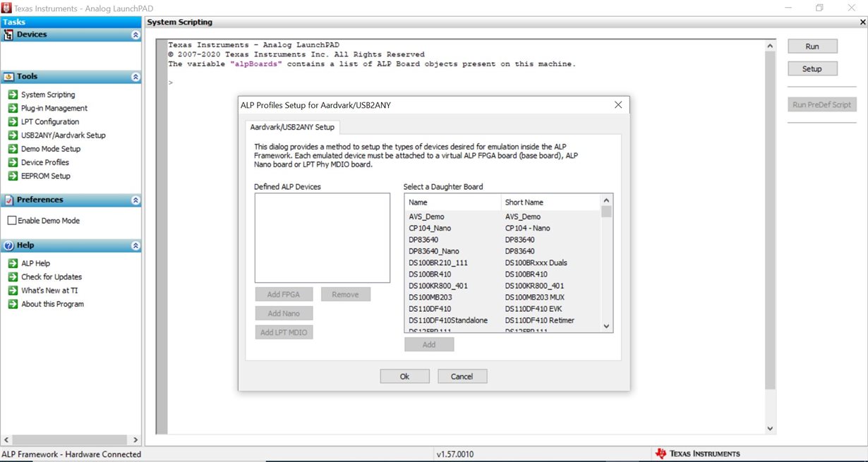This screenshot has height=462, width=868.
Task: Click the Device Profiles arrow icon
Action: 13,162
